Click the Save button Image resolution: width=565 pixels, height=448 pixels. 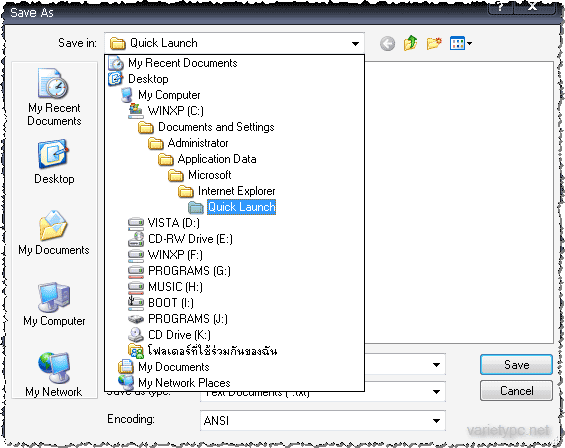[x=516, y=365]
